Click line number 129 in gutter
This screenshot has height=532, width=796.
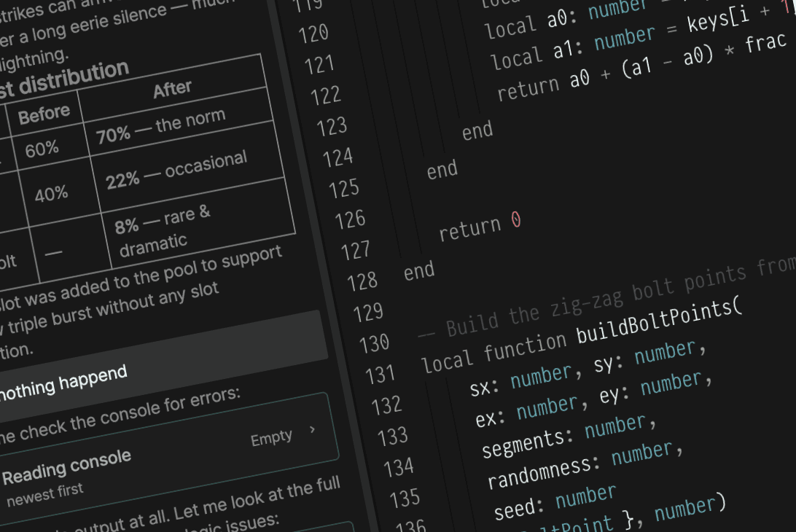click(368, 313)
